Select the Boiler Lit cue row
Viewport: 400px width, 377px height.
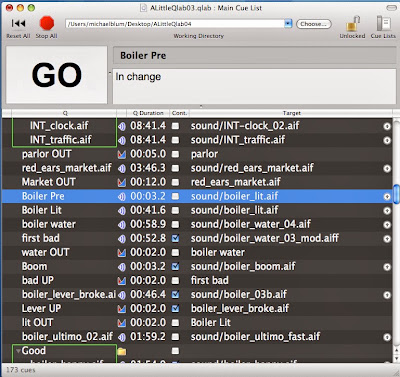click(x=197, y=210)
